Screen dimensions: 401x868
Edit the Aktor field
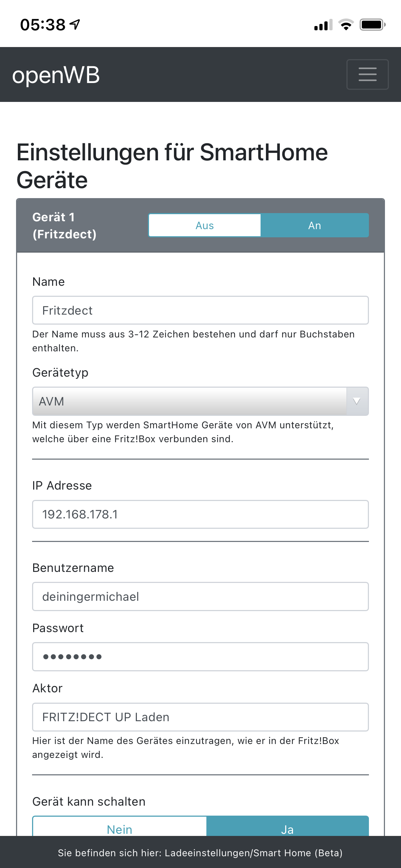[200, 717]
